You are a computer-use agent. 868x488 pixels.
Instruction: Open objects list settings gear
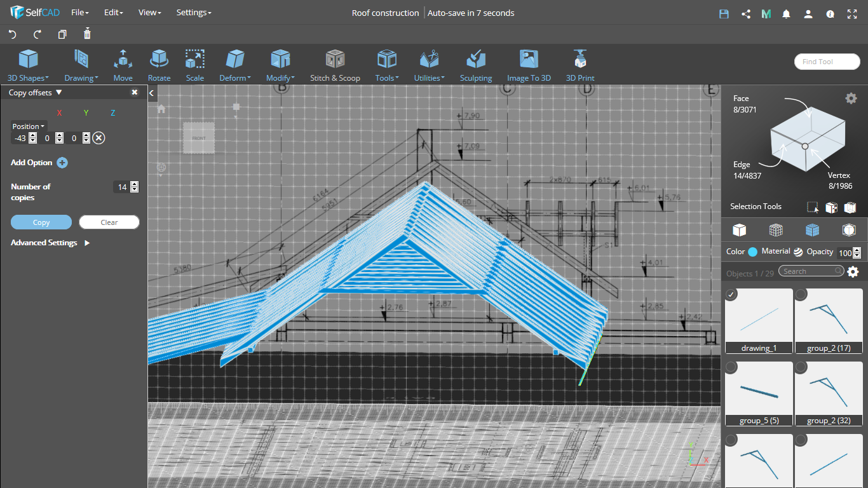853,272
